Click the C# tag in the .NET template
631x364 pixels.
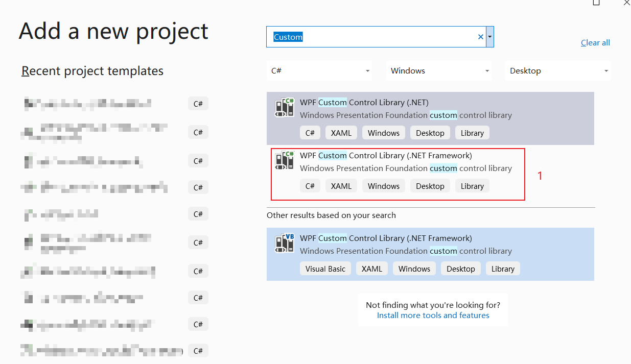310,133
